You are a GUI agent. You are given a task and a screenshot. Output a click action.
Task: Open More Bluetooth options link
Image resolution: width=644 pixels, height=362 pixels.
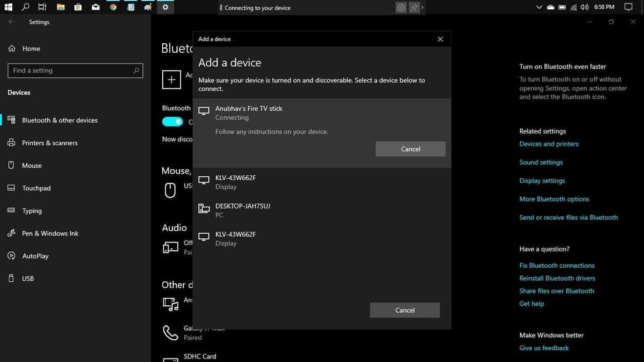click(x=554, y=199)
